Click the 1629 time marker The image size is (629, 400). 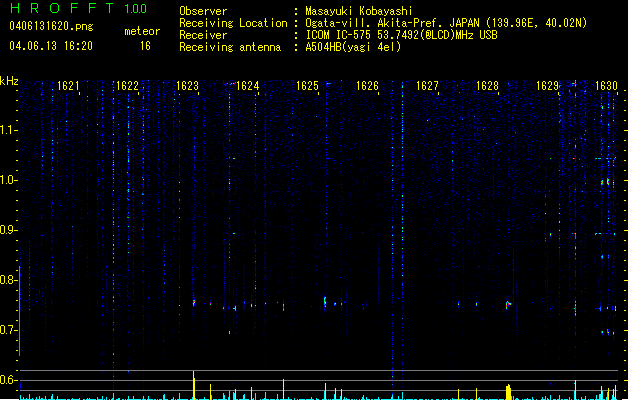pyautogui.click(x=548, y=86)
